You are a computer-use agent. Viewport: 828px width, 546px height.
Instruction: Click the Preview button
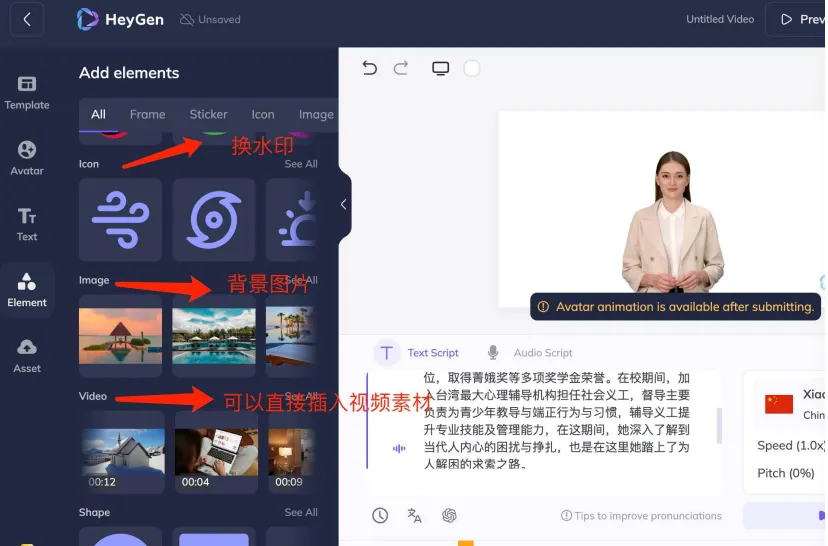pos(796,20)
